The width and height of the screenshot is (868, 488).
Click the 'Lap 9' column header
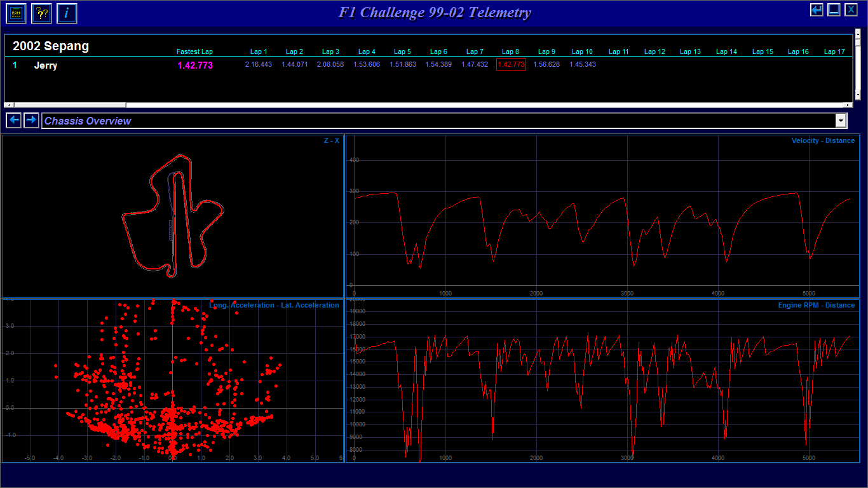(546, 52)
